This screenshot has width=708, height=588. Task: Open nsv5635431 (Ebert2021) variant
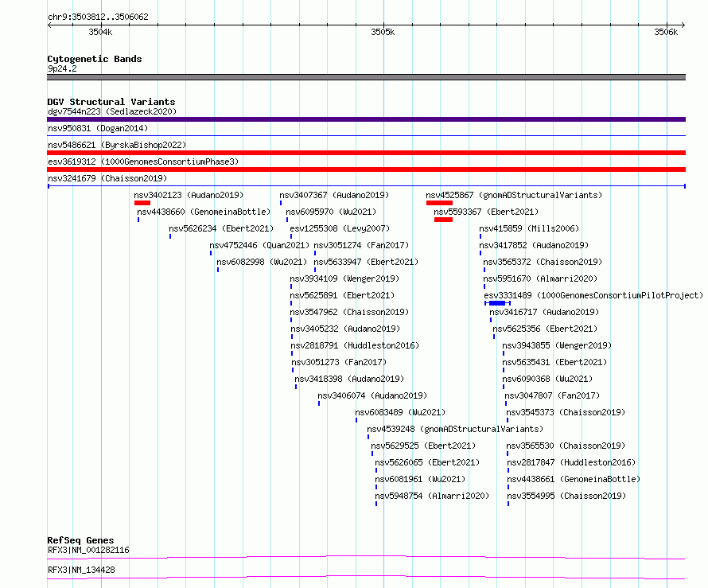point(555,362)
